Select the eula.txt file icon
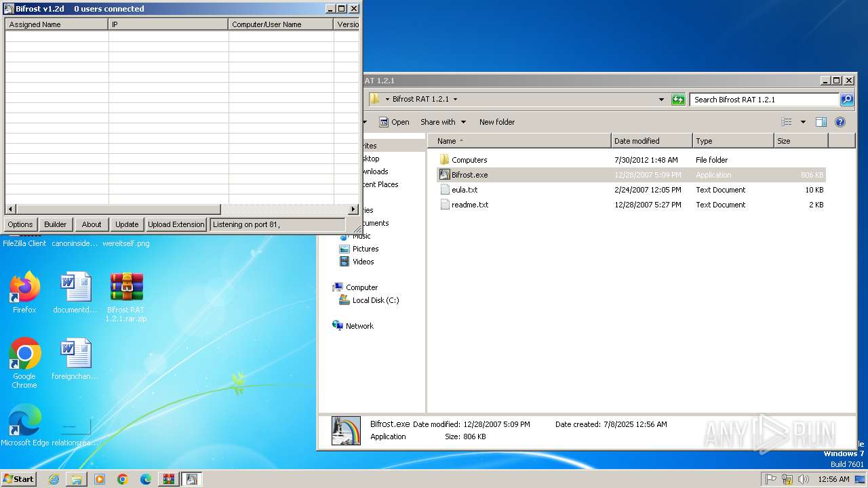 pos(444,190)
